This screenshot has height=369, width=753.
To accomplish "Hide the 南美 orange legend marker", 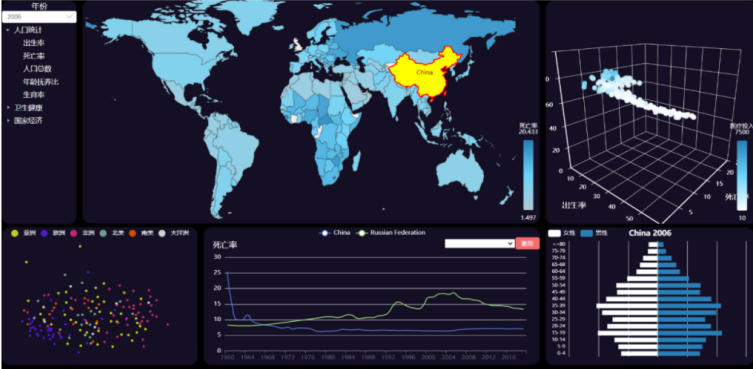I will click(x=133, y=233).
